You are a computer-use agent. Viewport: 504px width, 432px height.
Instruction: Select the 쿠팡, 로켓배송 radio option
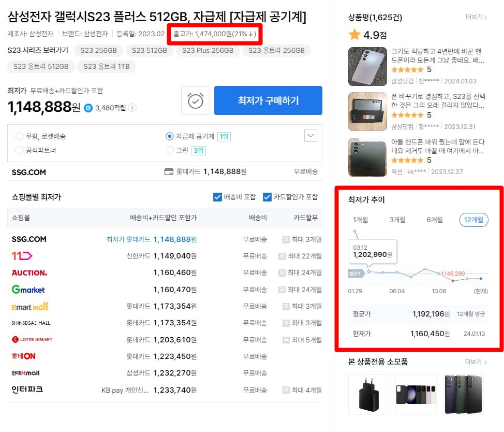(19, 136)
